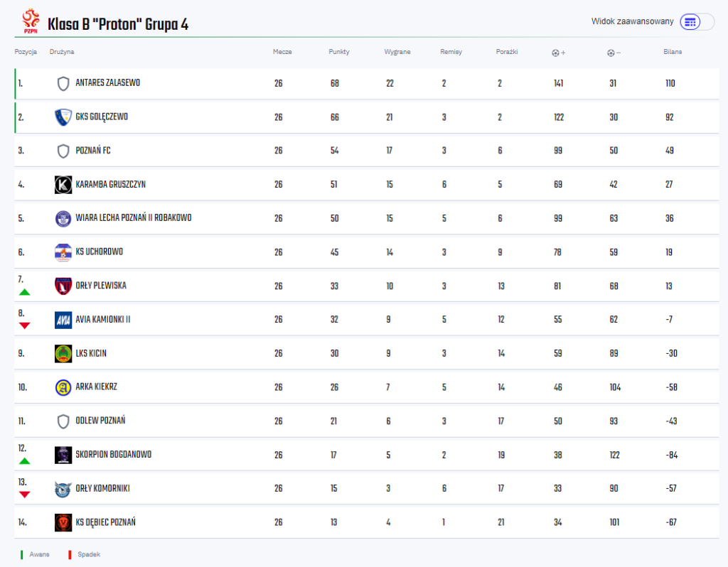Click green up arrow at position 12
Viewport: 728px width, 567px height.
25,460
